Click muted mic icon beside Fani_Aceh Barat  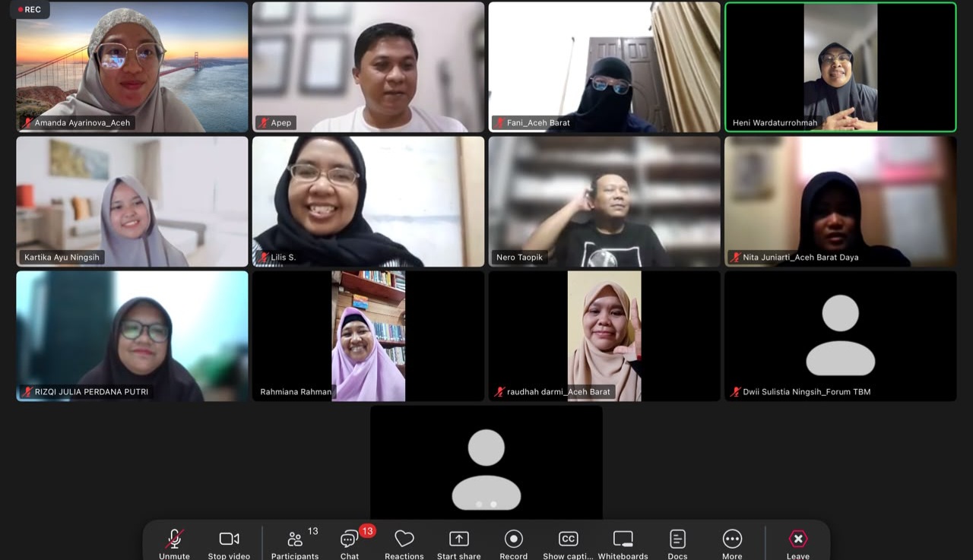tap(500, 122)
